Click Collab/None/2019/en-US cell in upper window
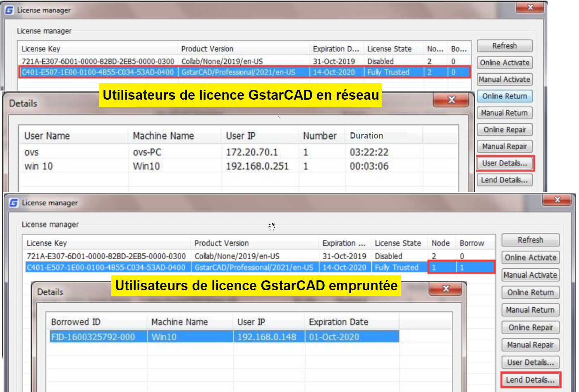This screenshot has height=392, width=579. (222, 61)
